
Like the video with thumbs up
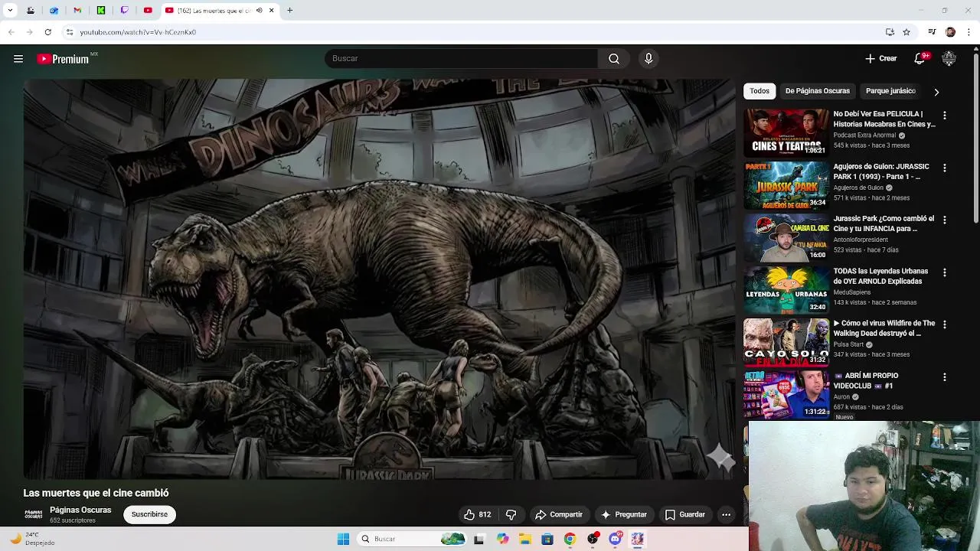pyautogui.click(x=477, y=514)
